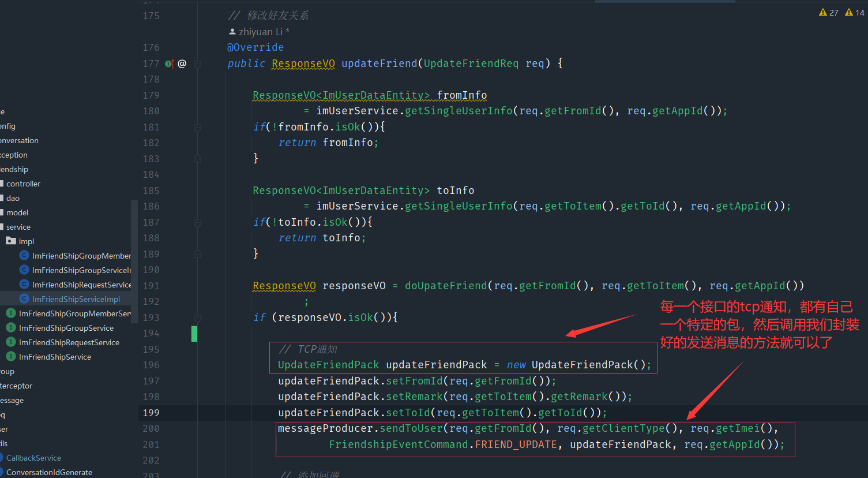
Task: Click class icon of ImFriendShipServiceImpl
Action: (x=24, y=298)
